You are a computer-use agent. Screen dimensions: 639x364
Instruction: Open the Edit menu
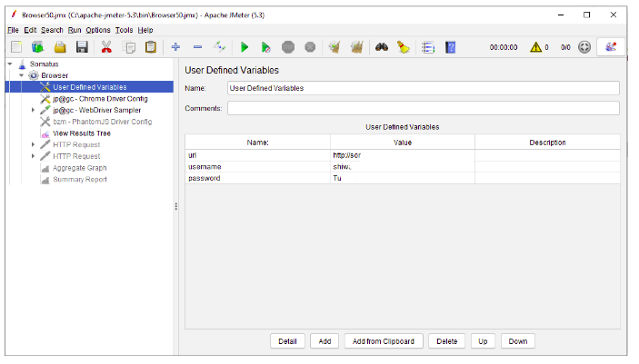click(x=30, y=30)
